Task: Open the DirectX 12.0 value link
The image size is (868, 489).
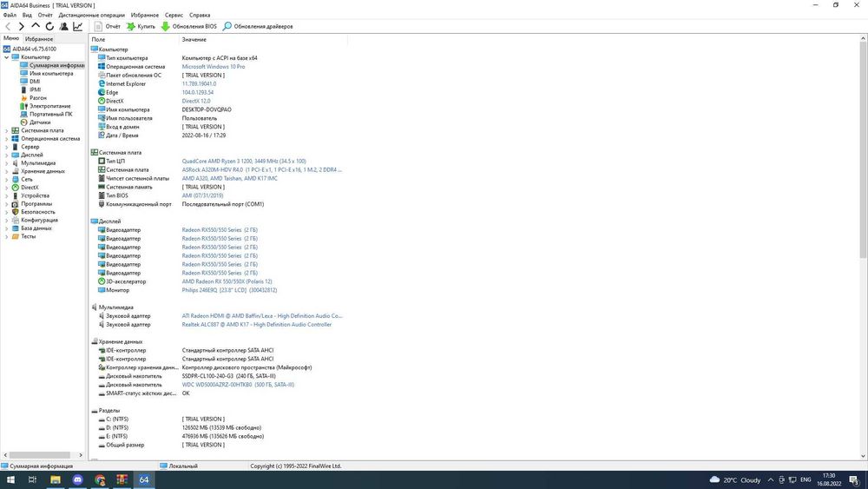Action: [196, 101]
